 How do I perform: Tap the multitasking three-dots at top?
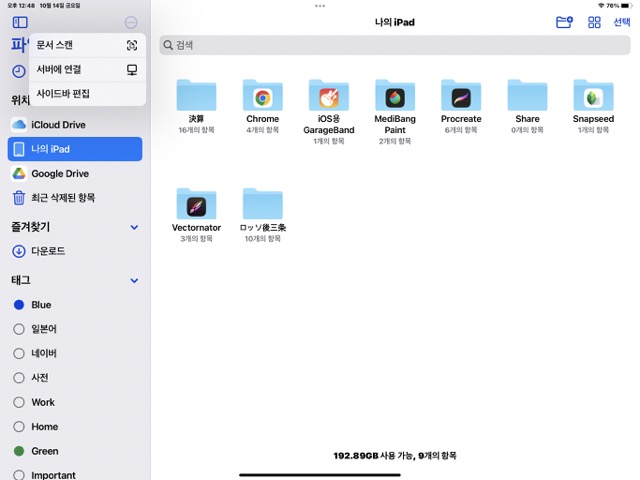tap(320, 6)
